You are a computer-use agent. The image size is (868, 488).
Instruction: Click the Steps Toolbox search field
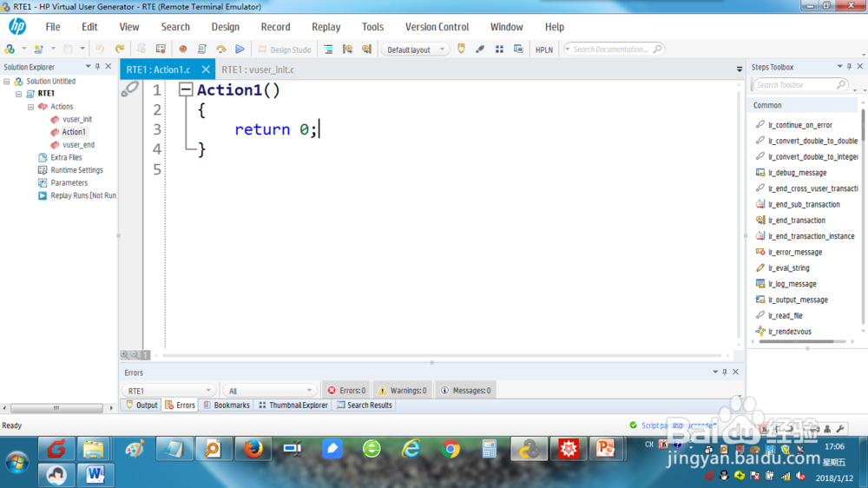800,85
